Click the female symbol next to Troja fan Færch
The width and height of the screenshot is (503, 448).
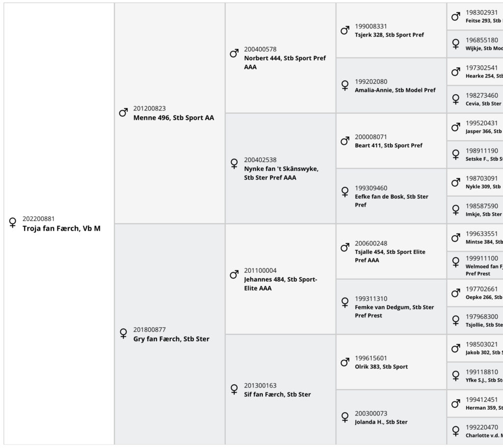pos(12,222)
